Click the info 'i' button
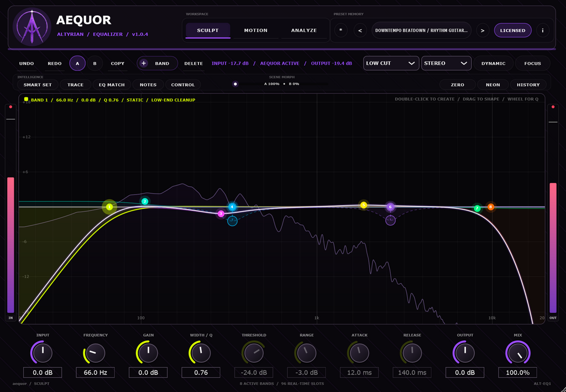This screenshot has height=392, width=566. (x=543, y=30)
